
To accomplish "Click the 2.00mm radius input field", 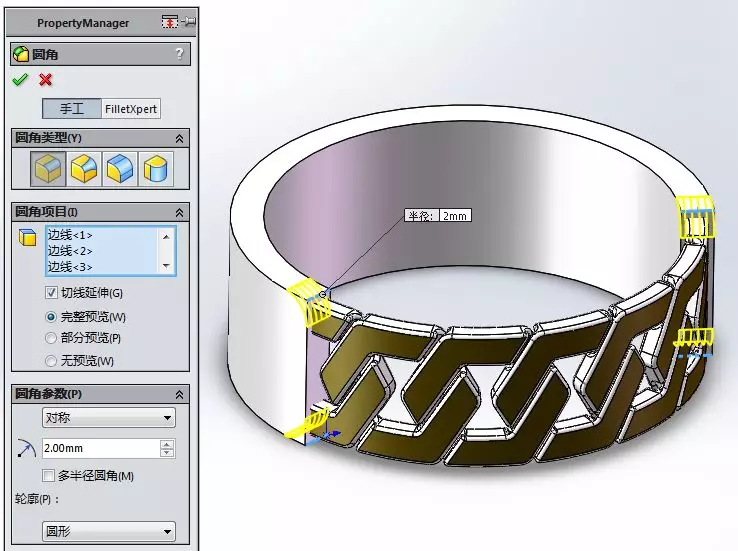I will 101,448.
